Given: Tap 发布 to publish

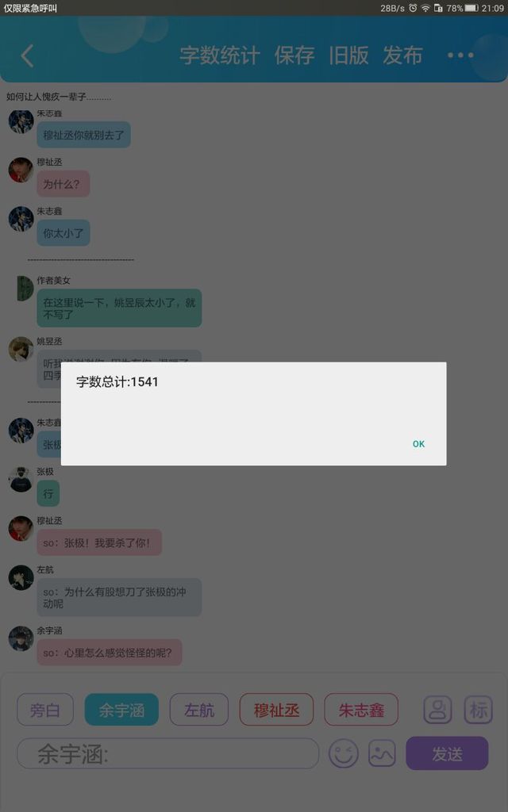Looking at the screenshot, I should click(x=402, y=56).
